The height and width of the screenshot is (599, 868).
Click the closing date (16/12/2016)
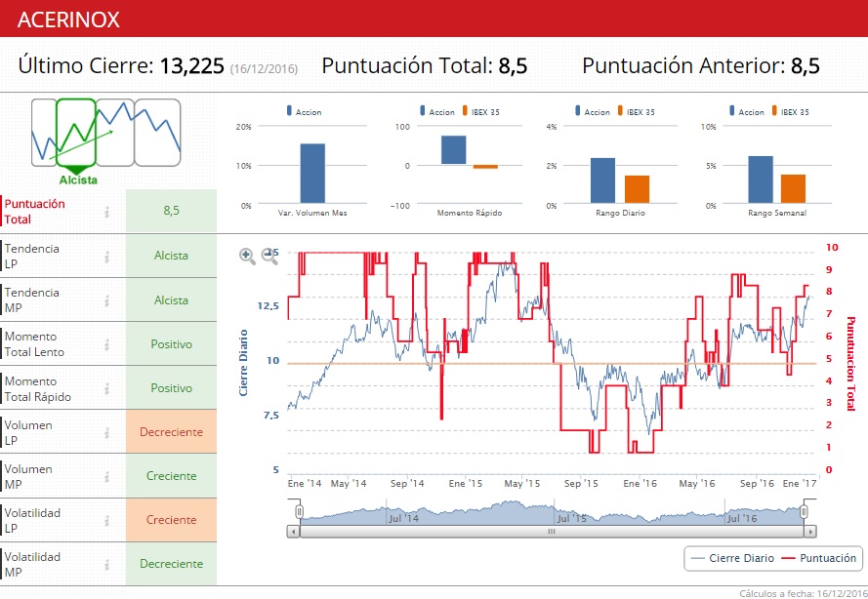click(x=264, y=69)
